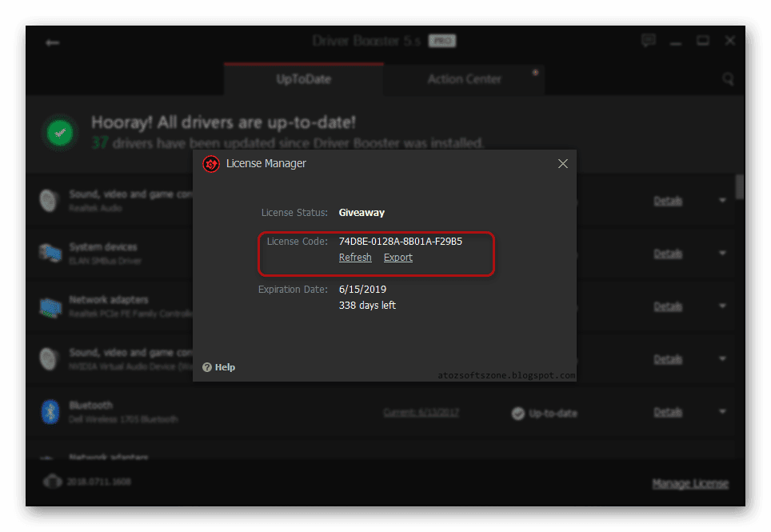Click the System devices icon

click(x=50, y=254)
